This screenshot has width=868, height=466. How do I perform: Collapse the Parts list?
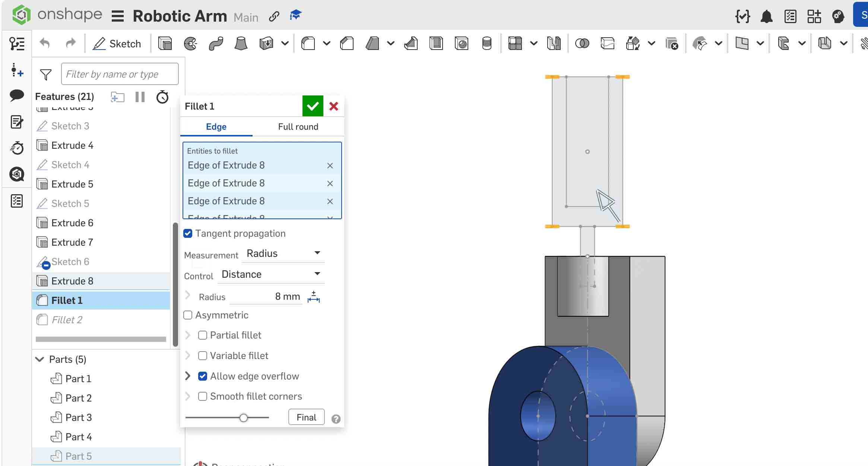tap(39, 359)
